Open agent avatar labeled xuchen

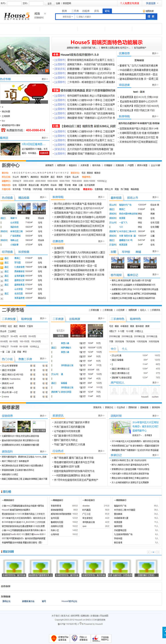[155, 391]
